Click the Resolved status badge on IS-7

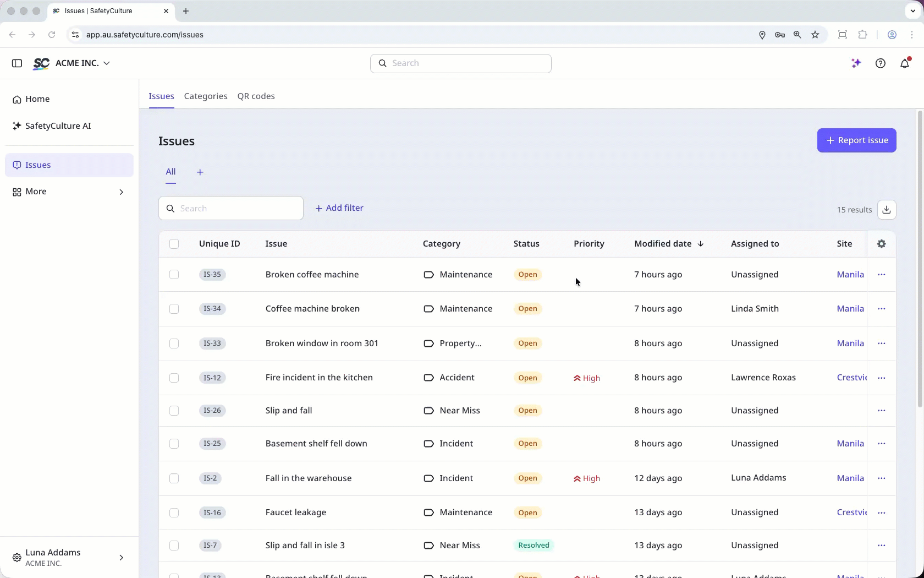[x=533, y=546]
